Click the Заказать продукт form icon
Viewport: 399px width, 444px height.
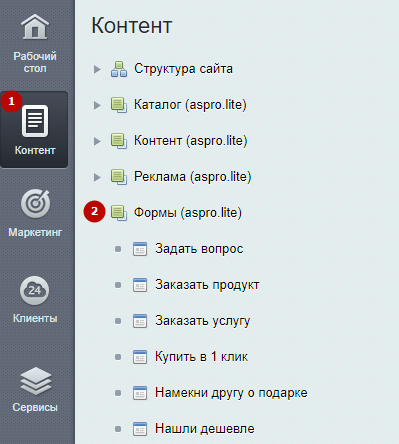pos(140,285)
